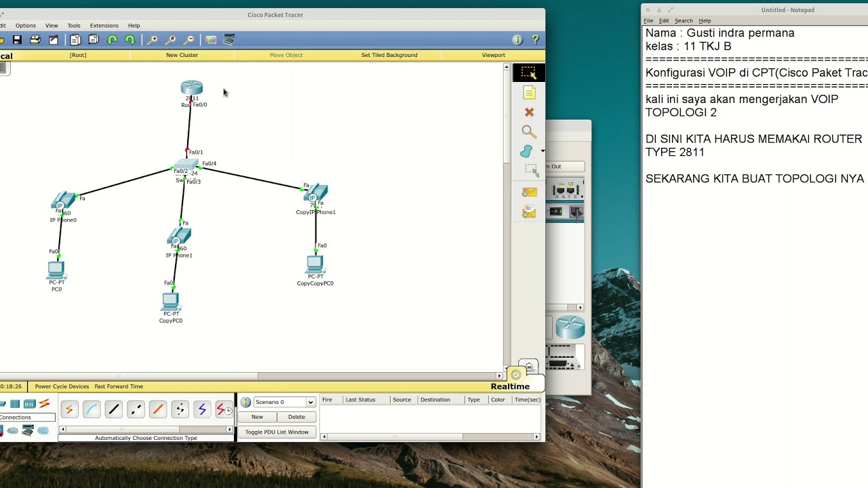Click the Undo green arrow icon
Image resolution: width=868 pixels, height=488 pixels.
(112, 40)
